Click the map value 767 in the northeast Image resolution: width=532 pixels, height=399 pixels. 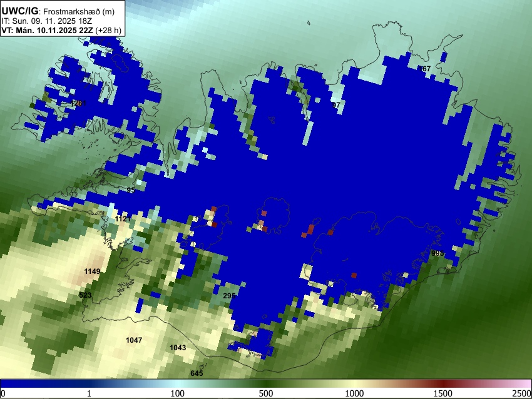click(424, 68)
